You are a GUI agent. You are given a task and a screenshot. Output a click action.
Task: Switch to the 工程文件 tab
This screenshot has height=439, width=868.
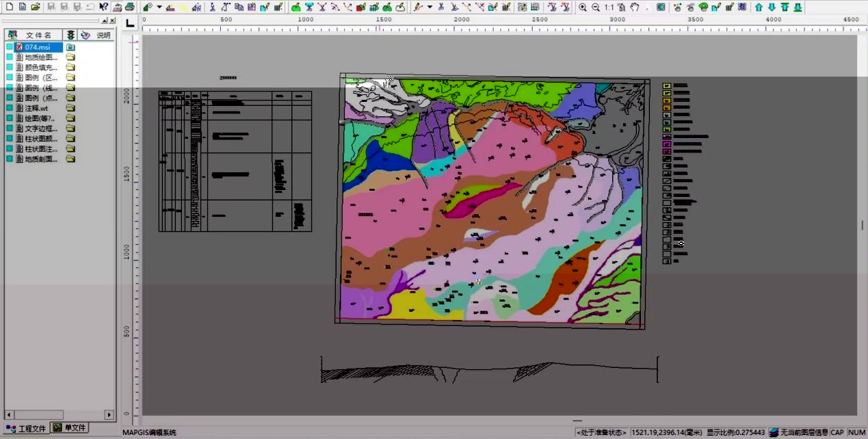pyautogui.click(x=27, y=428)
